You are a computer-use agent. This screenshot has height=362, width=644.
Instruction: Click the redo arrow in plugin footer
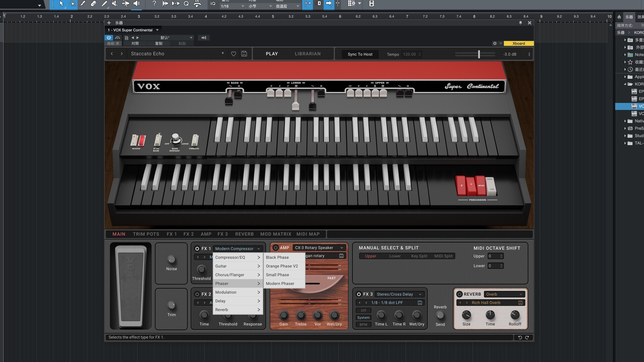(527, 338)
